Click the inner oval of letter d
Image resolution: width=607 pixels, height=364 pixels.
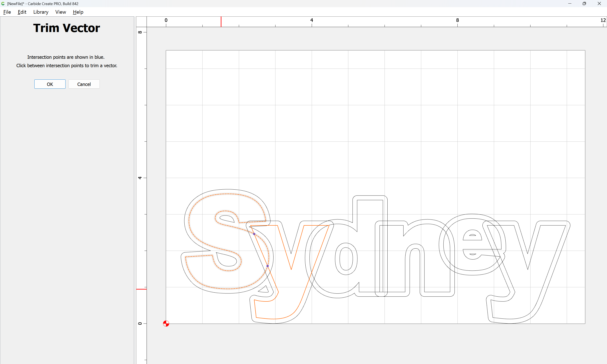pyautogui.click(x=346, y=259)
